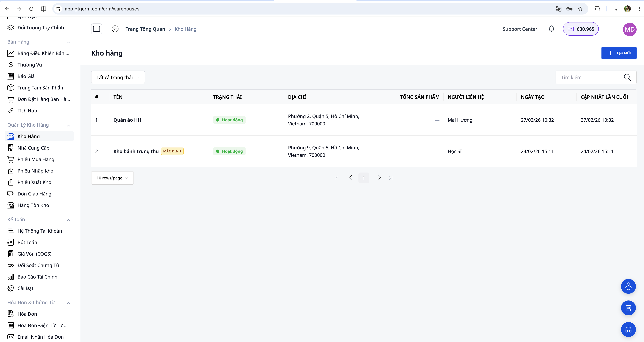Open the Tất cả trạng thái filter dropdown
The height and width of the screenshot is (342, 644).
pyautogui.click(x=118, y=77)
